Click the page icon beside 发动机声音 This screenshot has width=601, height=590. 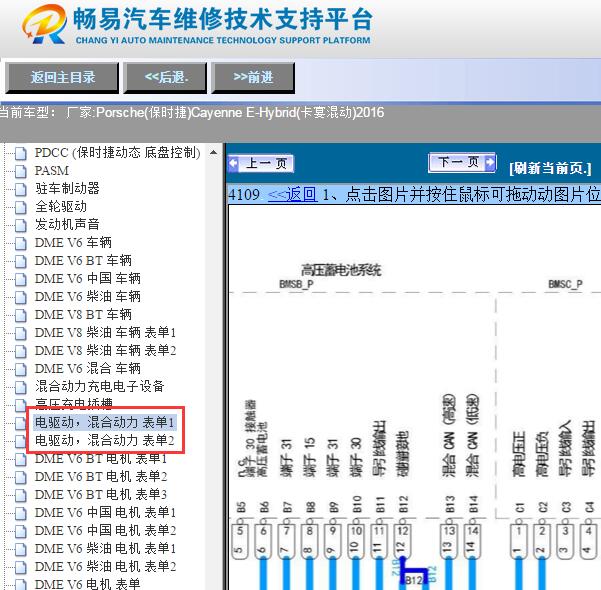pos(21,226)
